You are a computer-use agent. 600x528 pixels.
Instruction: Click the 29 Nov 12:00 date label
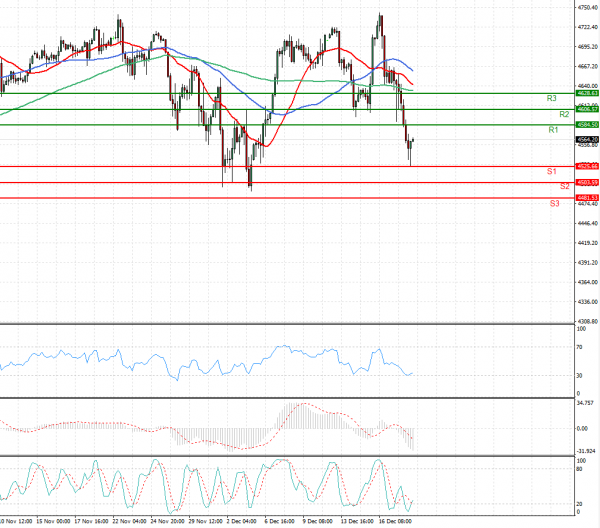point(205,521)
